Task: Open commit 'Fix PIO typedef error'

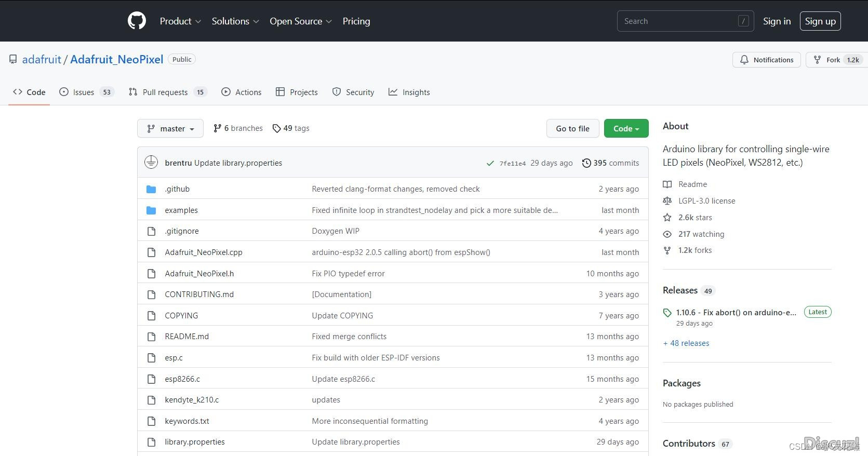Action: (x=348, y=274)
